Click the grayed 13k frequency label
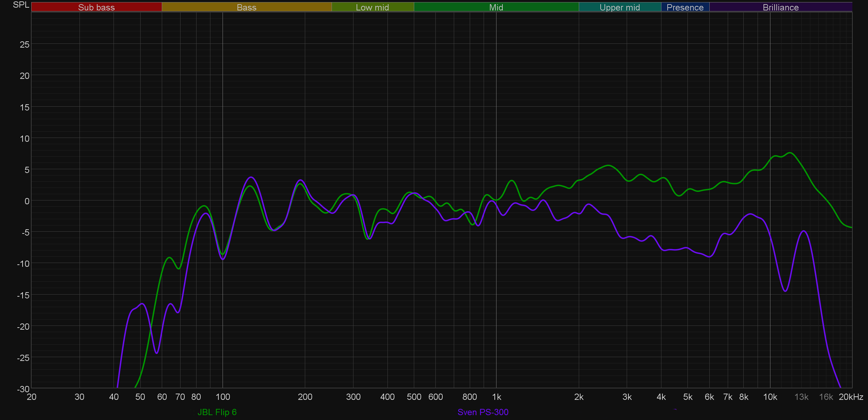 click(801, 397)
